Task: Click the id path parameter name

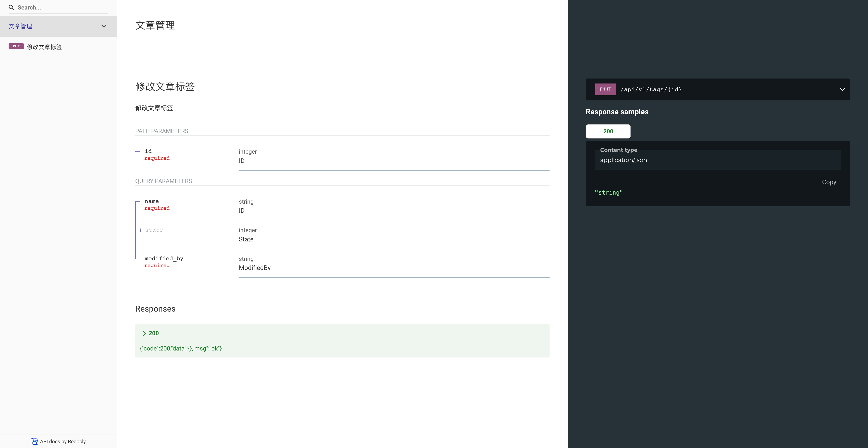Action: 148,151
